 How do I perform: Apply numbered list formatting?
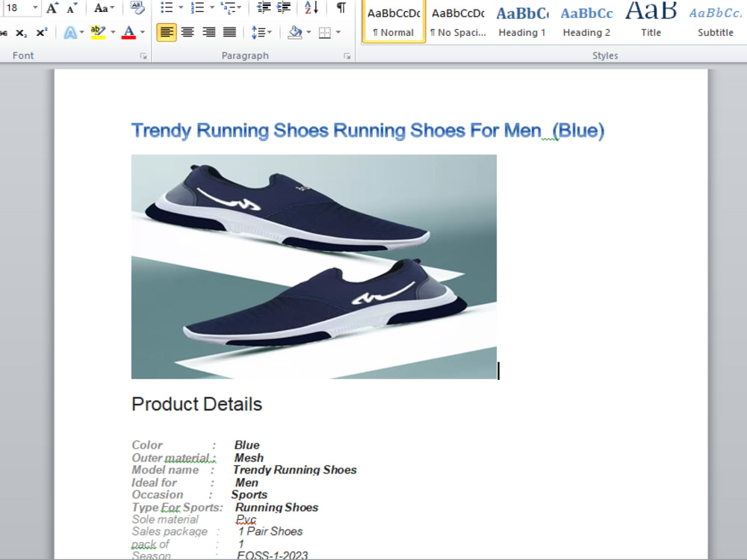click(197, 7)
